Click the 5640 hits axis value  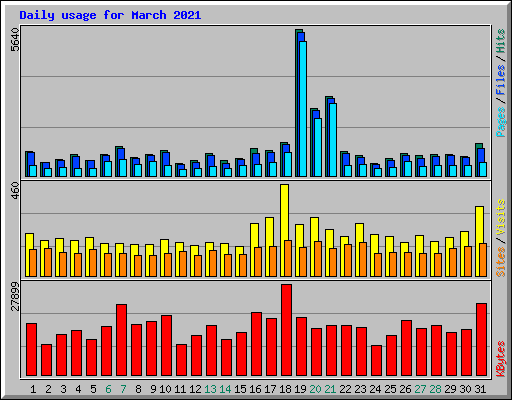pyautogui.click(x=15, y=40)
